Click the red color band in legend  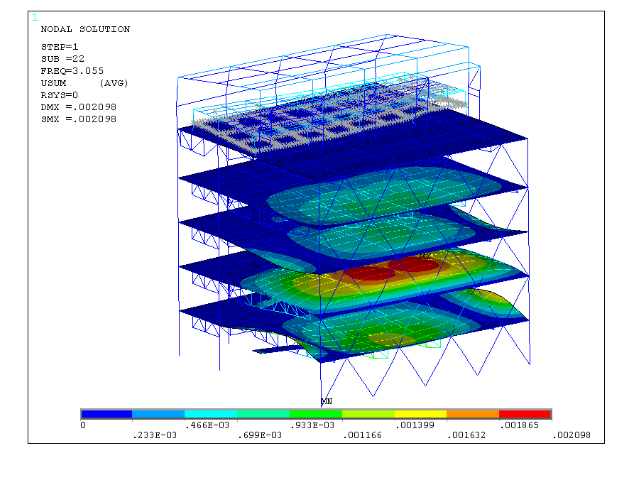click(x=524, y=413)
